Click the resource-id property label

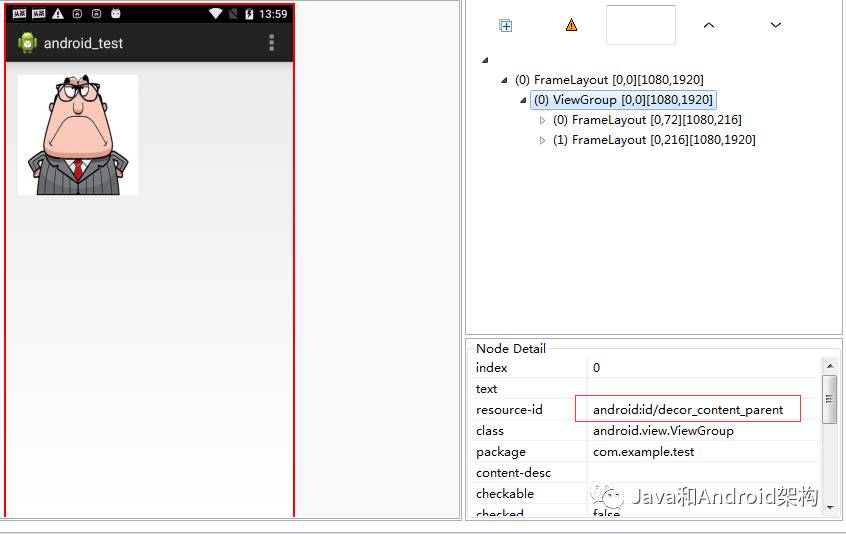[x=509, y=409]
